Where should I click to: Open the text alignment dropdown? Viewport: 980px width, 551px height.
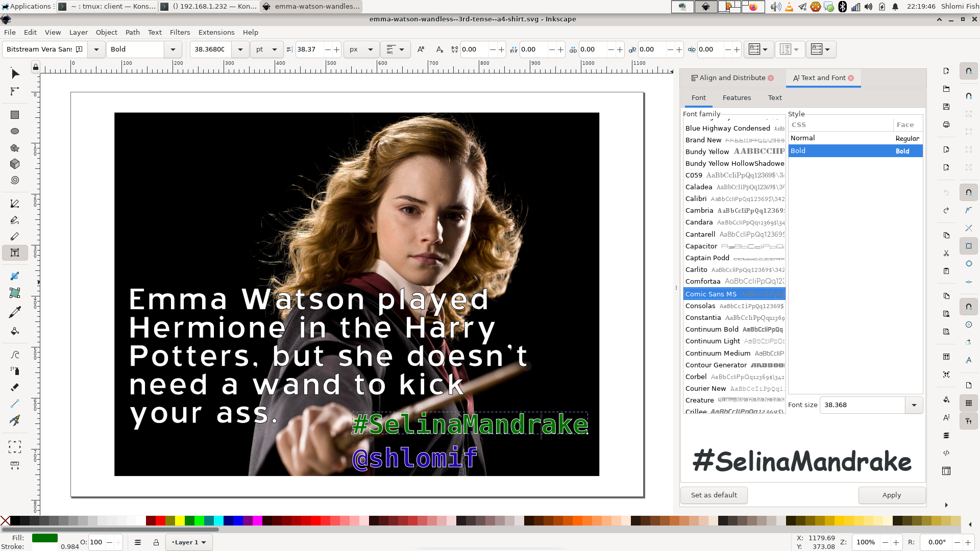click(395, 49)
